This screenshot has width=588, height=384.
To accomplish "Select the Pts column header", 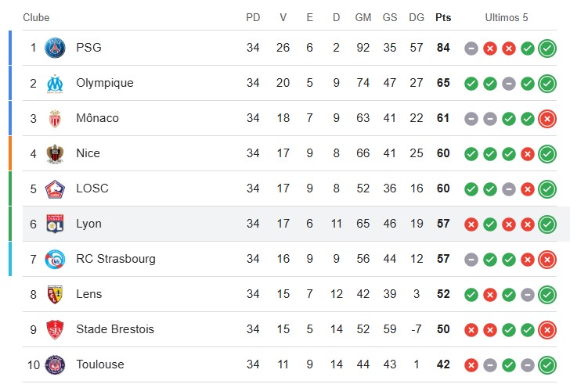I will pos(443,18).
